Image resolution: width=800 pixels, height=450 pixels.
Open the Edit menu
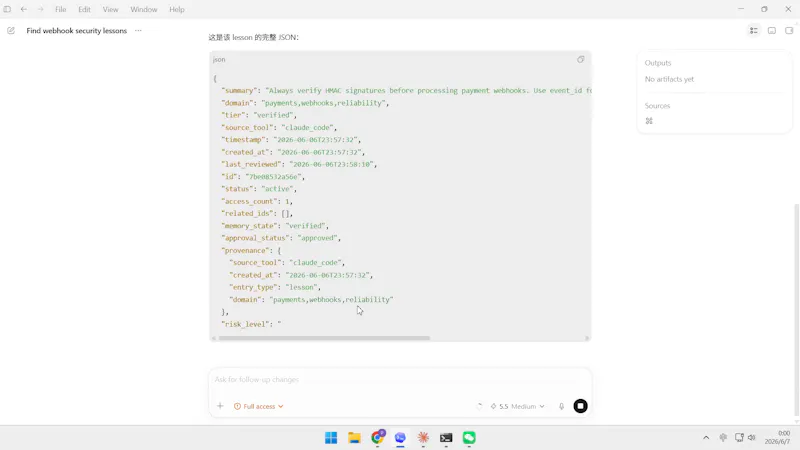tap(84, 9)
